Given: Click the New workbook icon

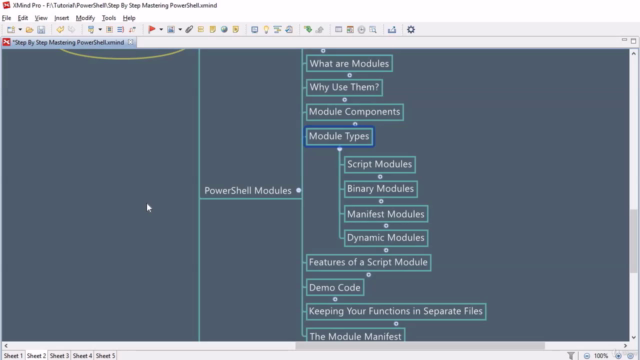Looking at the screenshot, I should (11, 29).
